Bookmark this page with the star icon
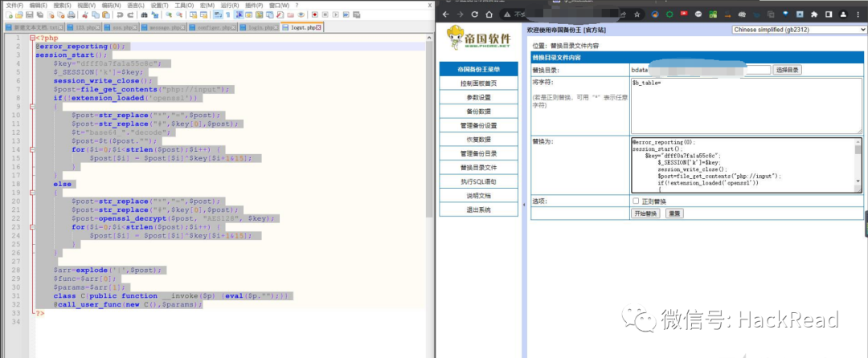This screenshot has height=358, width=868. click(x=637, y=14)
